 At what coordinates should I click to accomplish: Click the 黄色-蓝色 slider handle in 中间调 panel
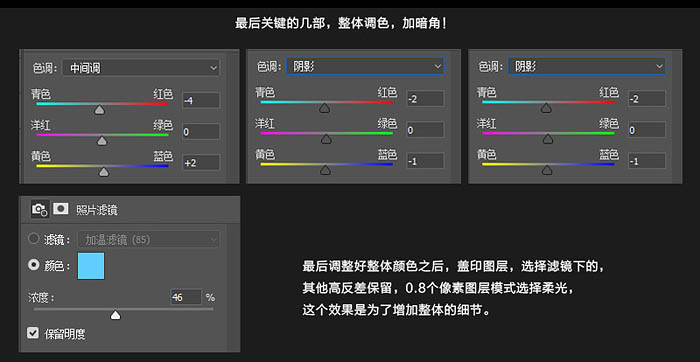[104, 172]
